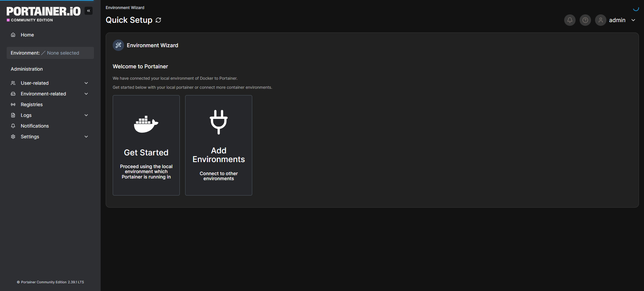
Task: Click the Quick Setup page title
Action: coord(129,20)
